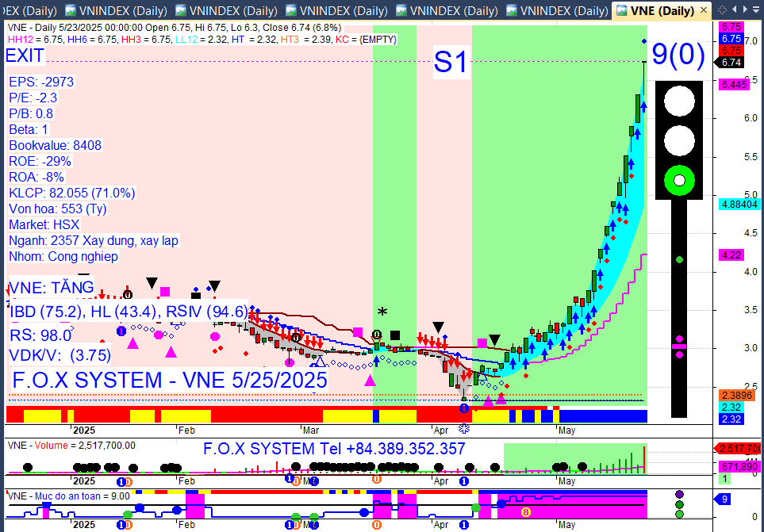Switch to the partly hidden EX (Daily) tab
Viewport: 764px width, 532px height.
29,10
